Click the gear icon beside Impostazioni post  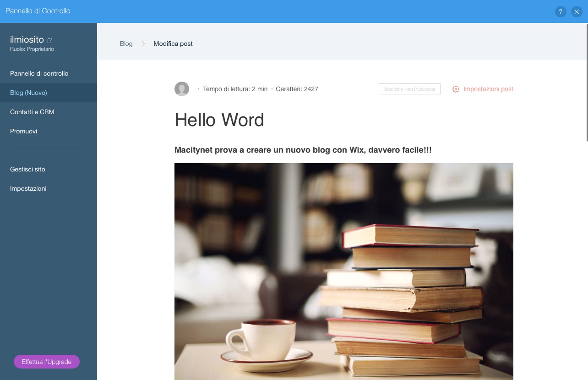(x=456, y=89)
